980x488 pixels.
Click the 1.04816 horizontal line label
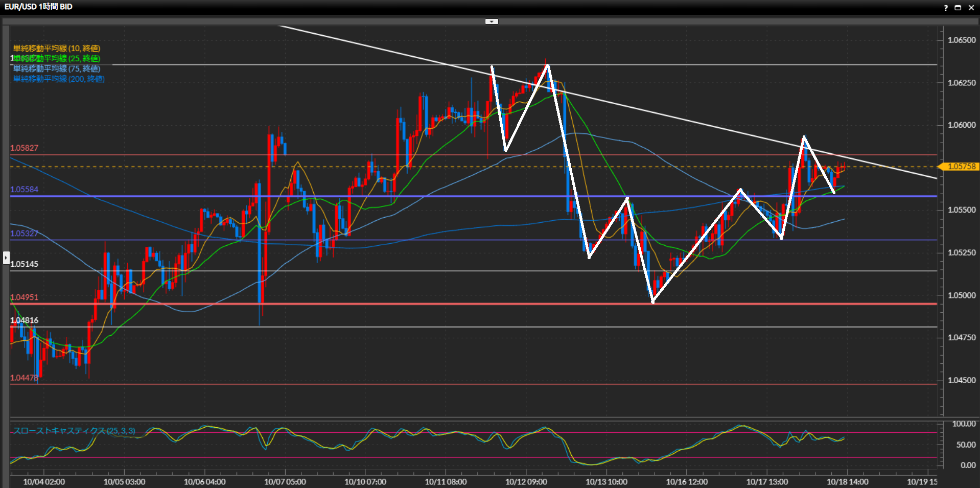(24, 320)
